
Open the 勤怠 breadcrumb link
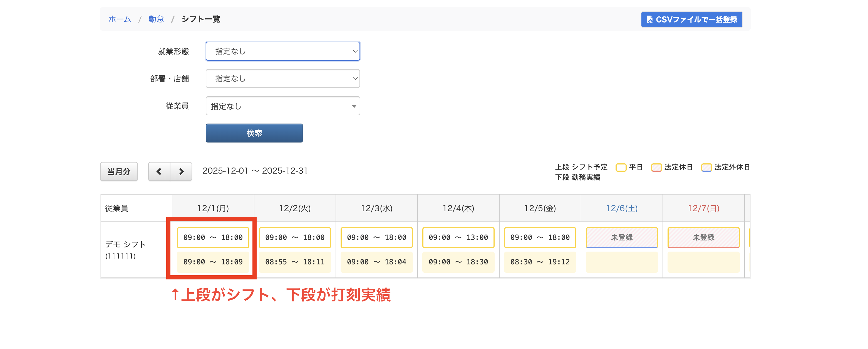[156, 19]
